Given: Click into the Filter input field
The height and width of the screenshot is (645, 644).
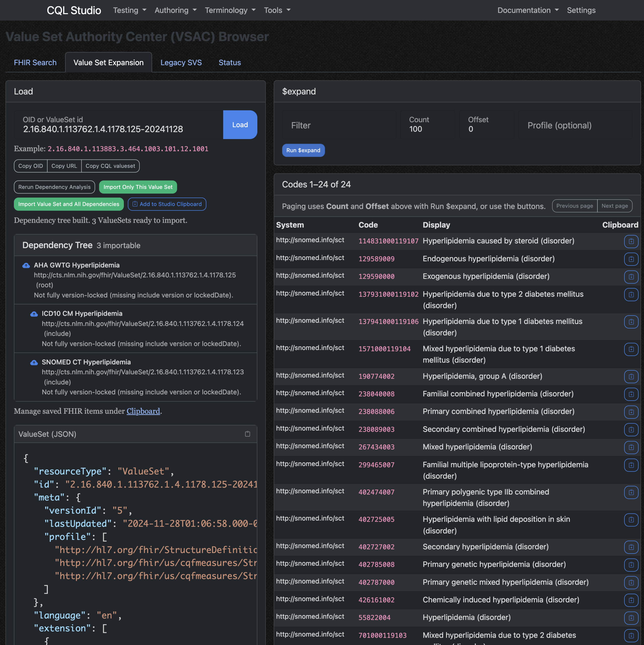Looking at the screenshot, I should pyautogui.click(x=339, y=125).
